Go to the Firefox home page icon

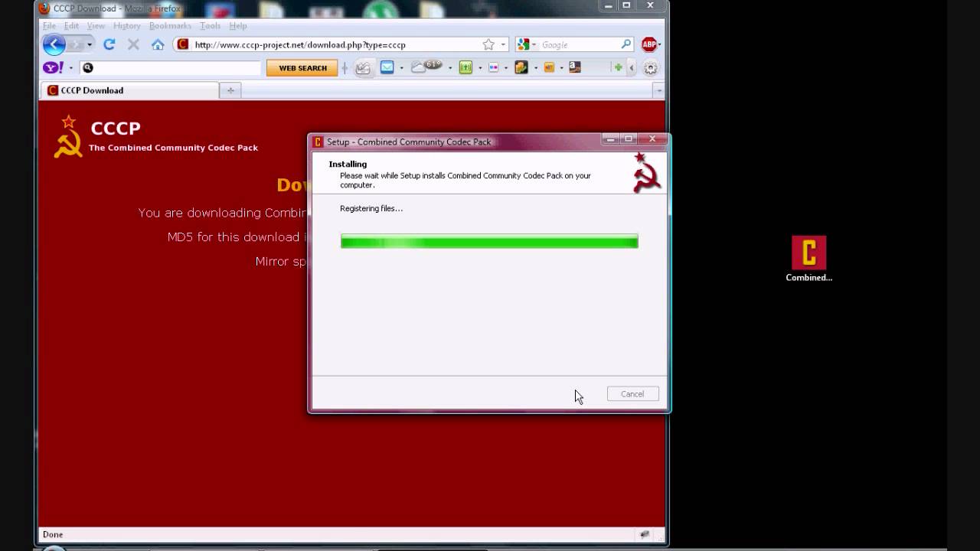click(158, 44)
